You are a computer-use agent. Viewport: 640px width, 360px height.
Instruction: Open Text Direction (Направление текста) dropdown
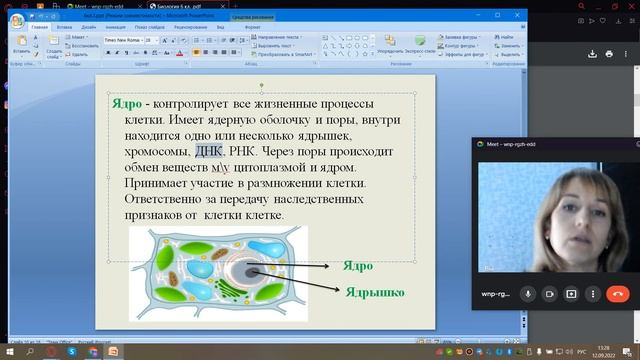tap(277, 37)
